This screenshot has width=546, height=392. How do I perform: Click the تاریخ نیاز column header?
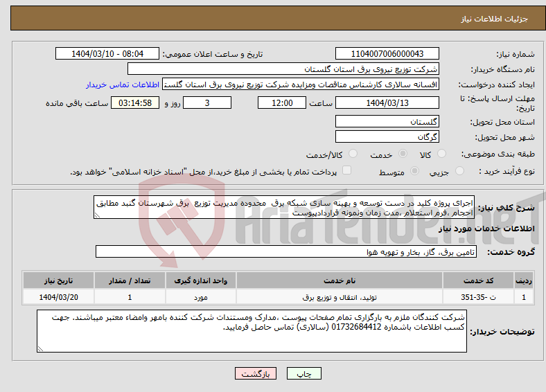pos(58,280)
